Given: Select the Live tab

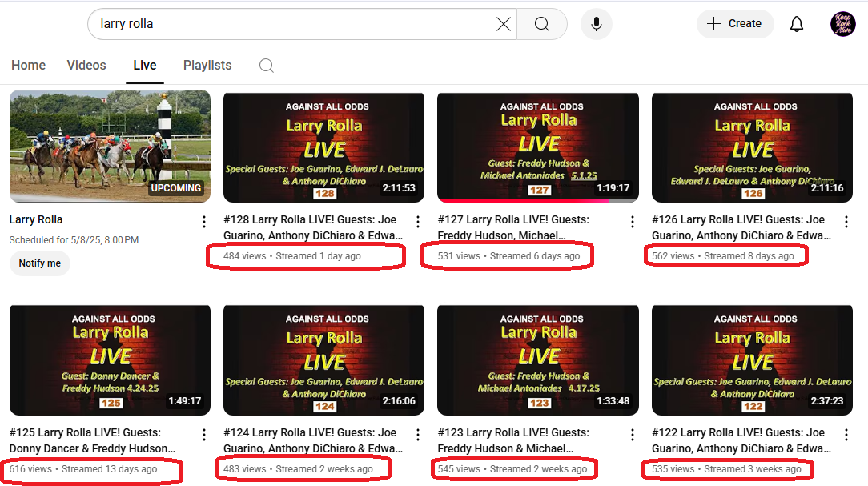Looking at the screenshot, I should (144, 66).
